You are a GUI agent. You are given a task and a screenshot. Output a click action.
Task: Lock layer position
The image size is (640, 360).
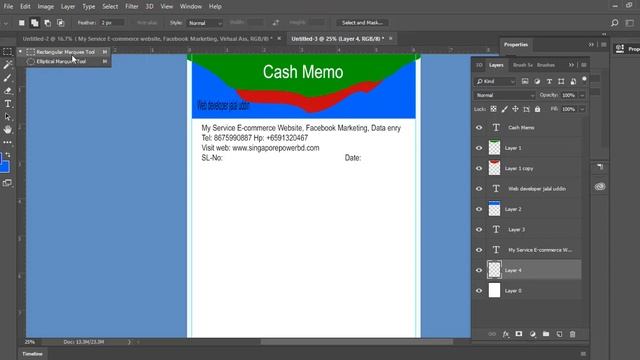516,109
